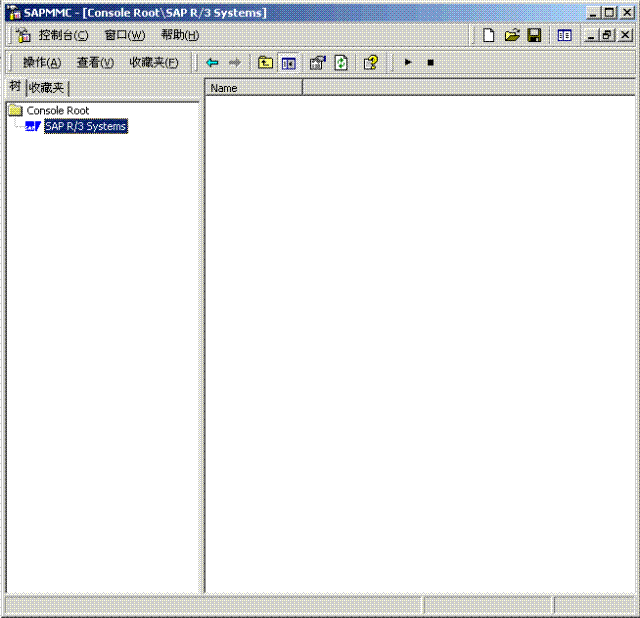Open the 控制台(C) menu
The height and width of the screenshot is (618, 640).
tap(63, 36)
